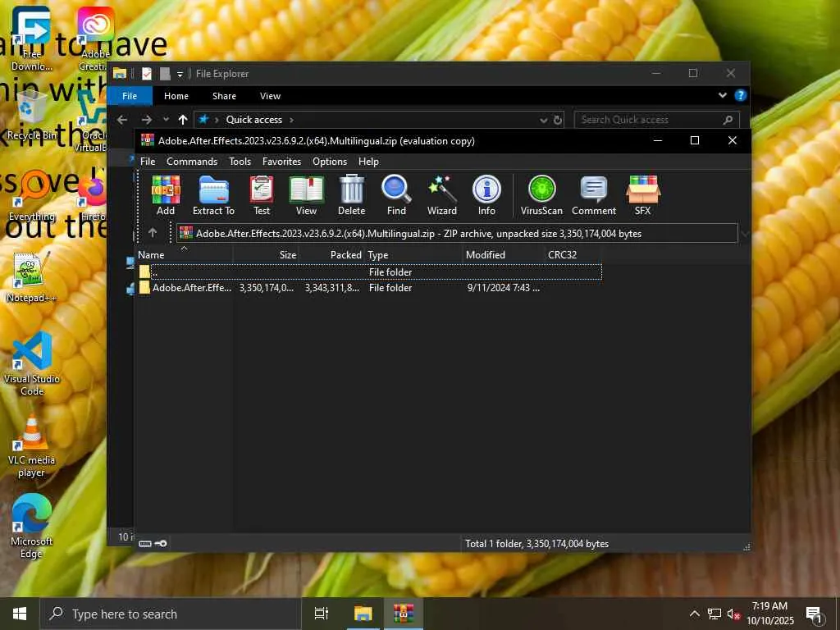The image size is (840, 630).
Task: Select the parent '..' folder row
Action: [x=370, y=272]
